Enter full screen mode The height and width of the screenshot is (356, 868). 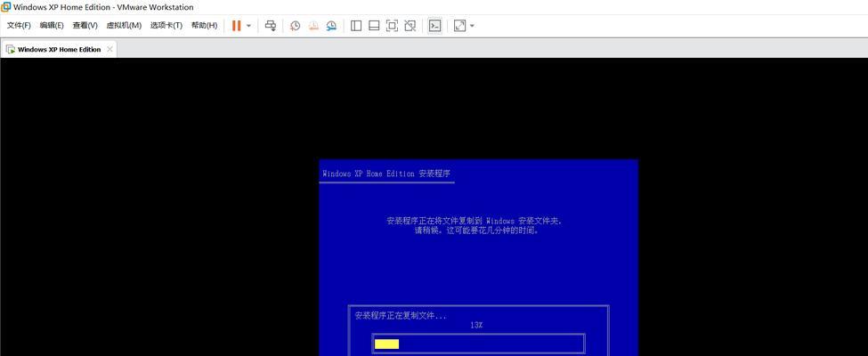point(392,26)
